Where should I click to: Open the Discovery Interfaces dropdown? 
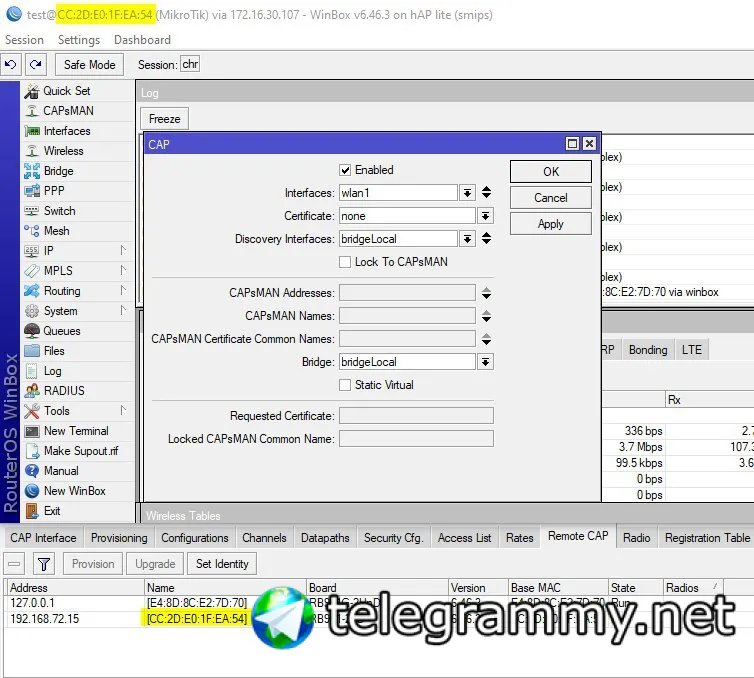[x=467, y=239]
